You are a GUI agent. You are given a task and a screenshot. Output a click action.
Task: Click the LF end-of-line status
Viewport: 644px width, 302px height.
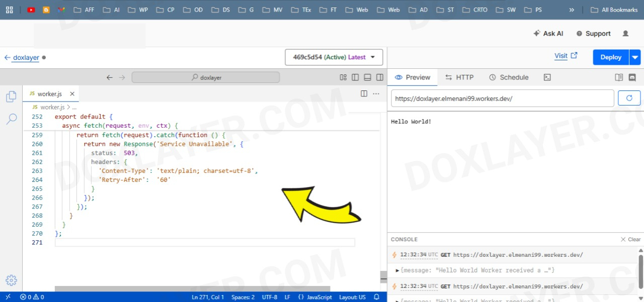click(x=287, y=297)
